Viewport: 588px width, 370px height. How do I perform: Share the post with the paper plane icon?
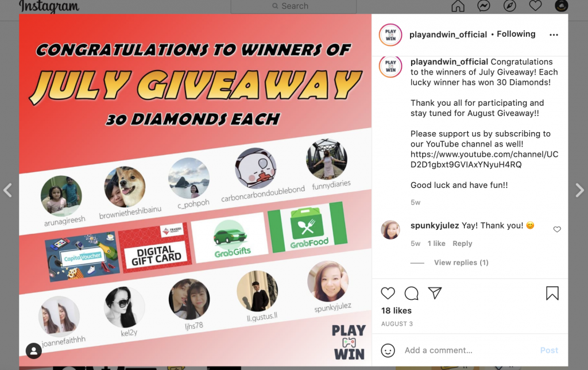[435, 292]
